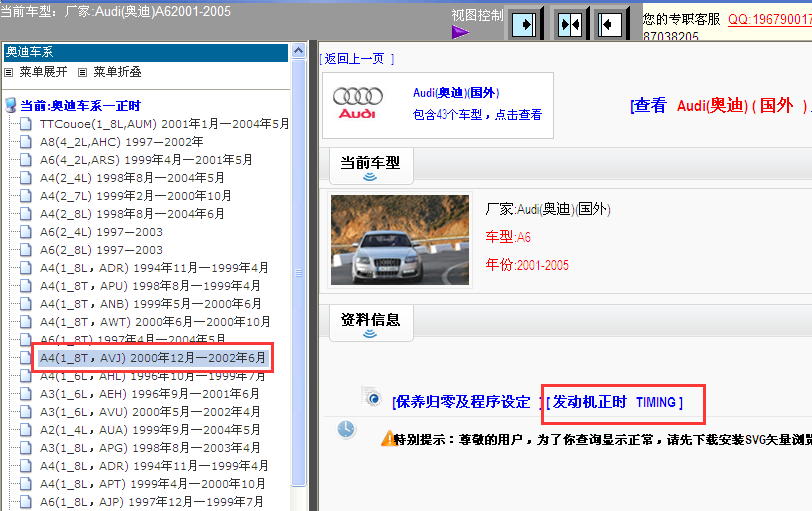Click page icon beside A3(1_6L, AEH)
Image resolution: width=812 pixels, height=511 pixels.
click(x=25, y=393)
